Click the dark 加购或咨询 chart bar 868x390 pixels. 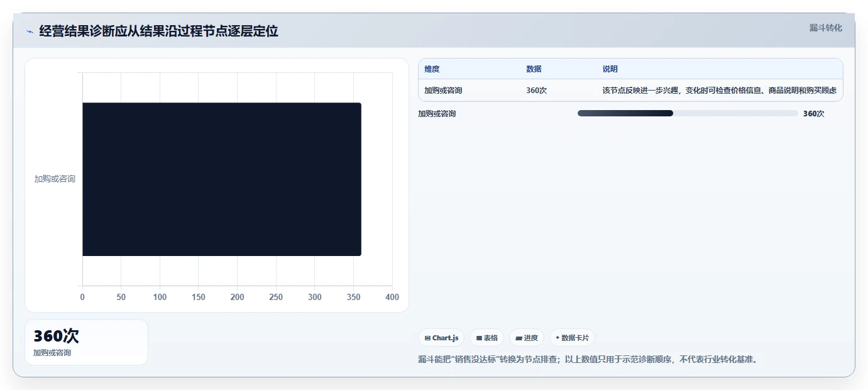(222, 179)
